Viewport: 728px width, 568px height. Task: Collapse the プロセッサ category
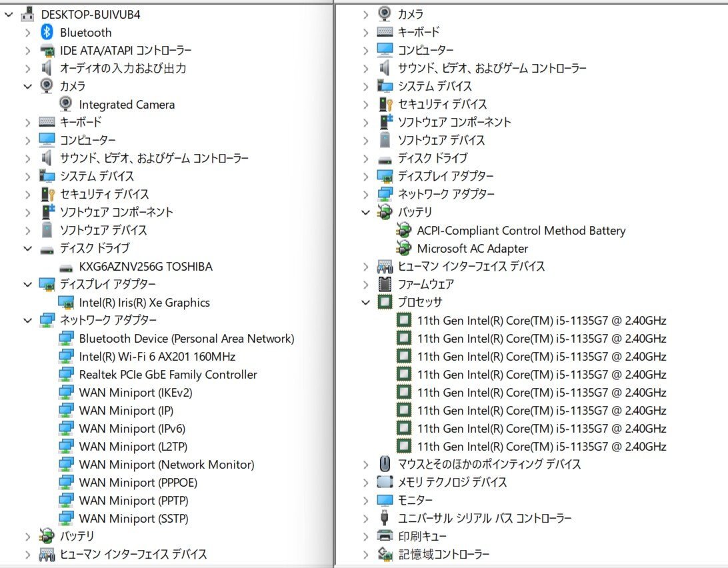pyautogui.click(x=365, y=302)
